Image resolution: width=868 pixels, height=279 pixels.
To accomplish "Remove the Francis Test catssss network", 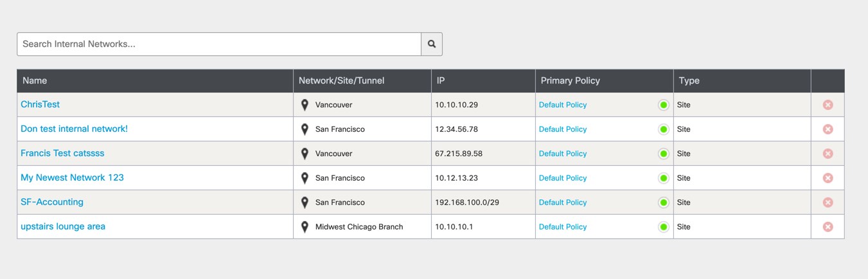I will point(828,154).
